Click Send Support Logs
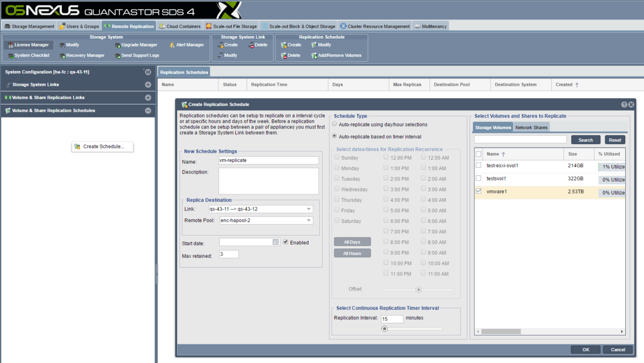 pyautogui.click(x=137, y=55)
